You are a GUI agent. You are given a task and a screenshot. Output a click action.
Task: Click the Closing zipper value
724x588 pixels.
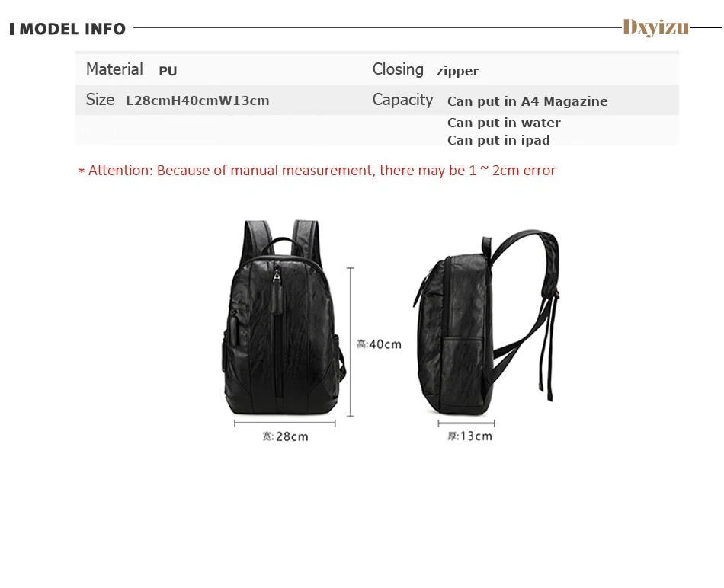tap(457, 71)
